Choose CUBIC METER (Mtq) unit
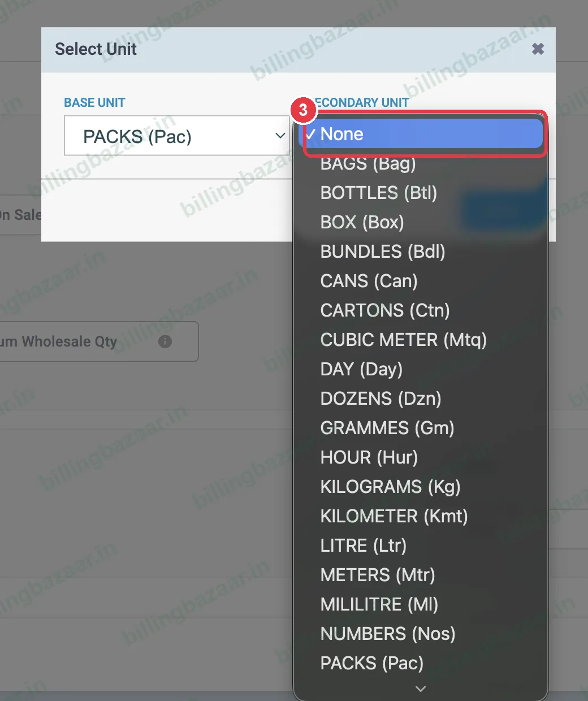This screenshot has height=701, width=588. tap(421, 340)
